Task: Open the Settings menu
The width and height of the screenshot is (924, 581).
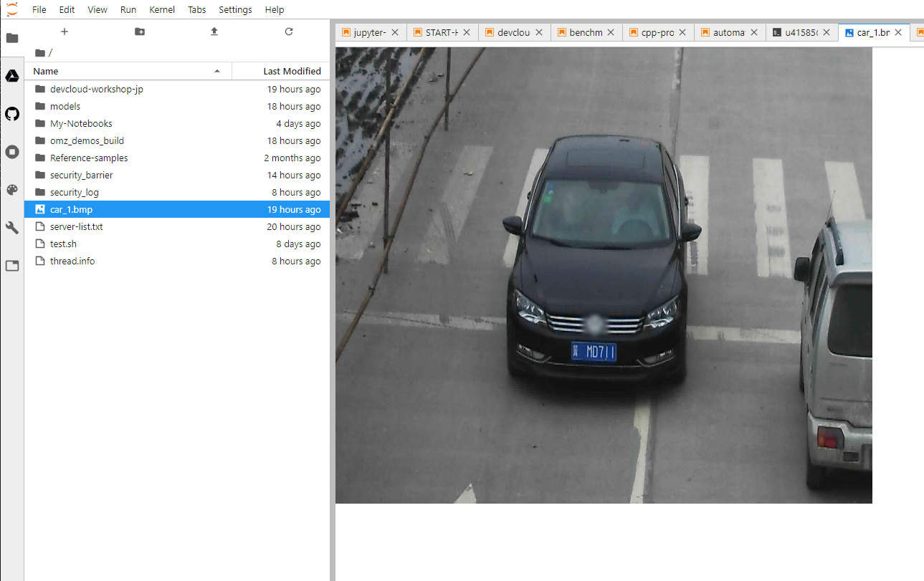Action: point(235,9)
